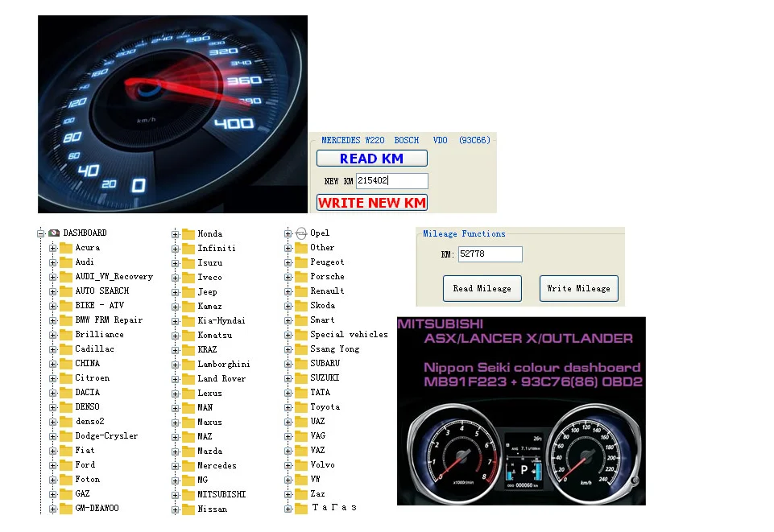
Task: Select the Porsche folder icon
Action: coord(301,277)
